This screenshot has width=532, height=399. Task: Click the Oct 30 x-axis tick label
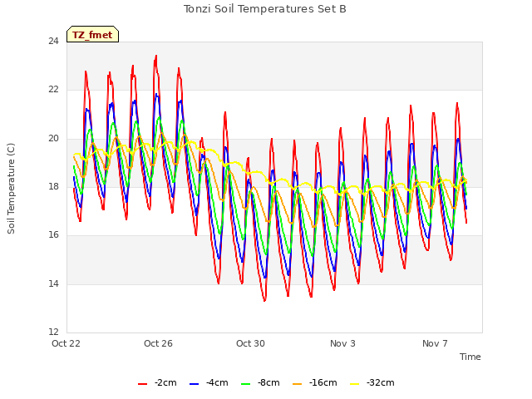pyautogui.click(x=250, y=343)
